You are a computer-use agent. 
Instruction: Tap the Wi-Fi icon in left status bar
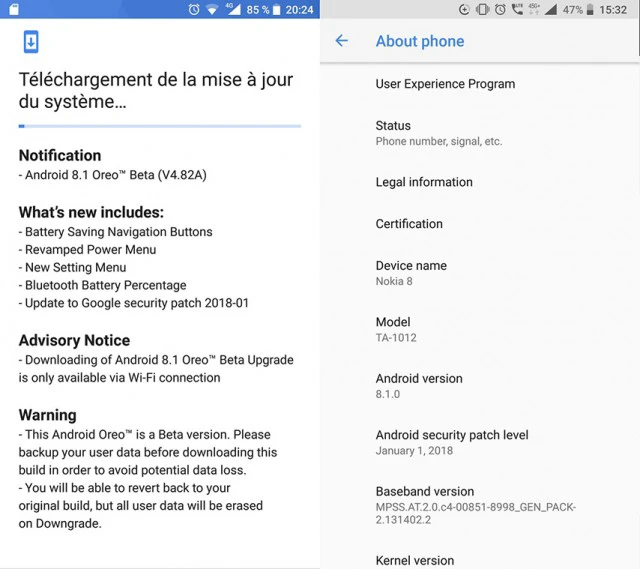(212, 10)
